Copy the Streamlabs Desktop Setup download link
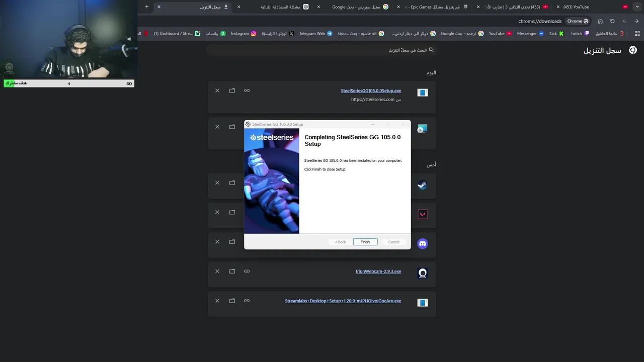Screen dimensions: 644x362 [247, 301]
